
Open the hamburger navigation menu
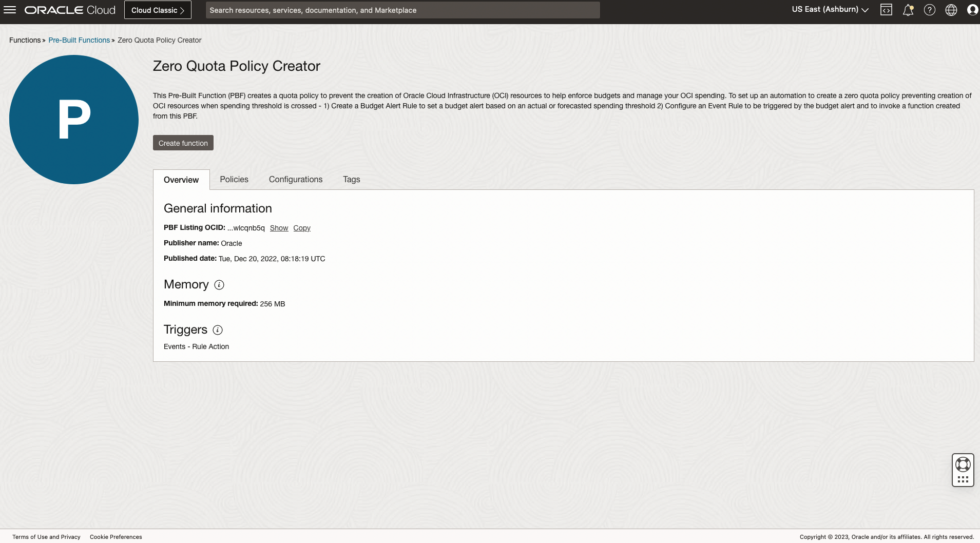pos(10,10)
